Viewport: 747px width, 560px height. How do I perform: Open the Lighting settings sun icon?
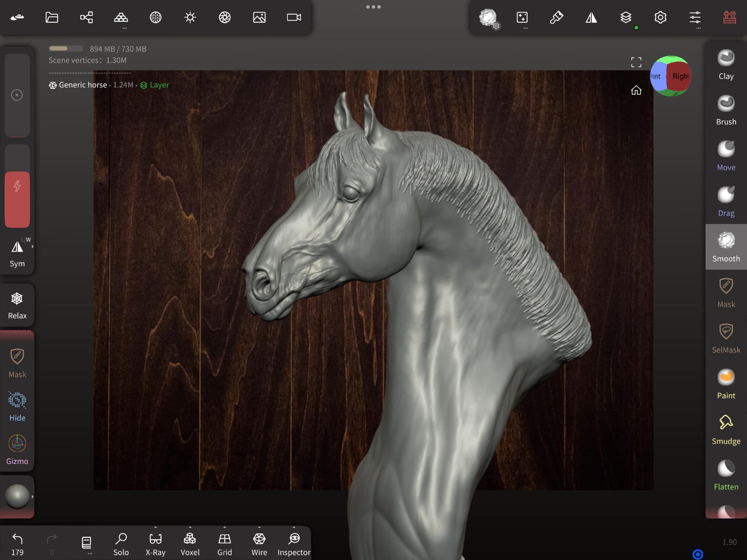click(x=190, y=17)
